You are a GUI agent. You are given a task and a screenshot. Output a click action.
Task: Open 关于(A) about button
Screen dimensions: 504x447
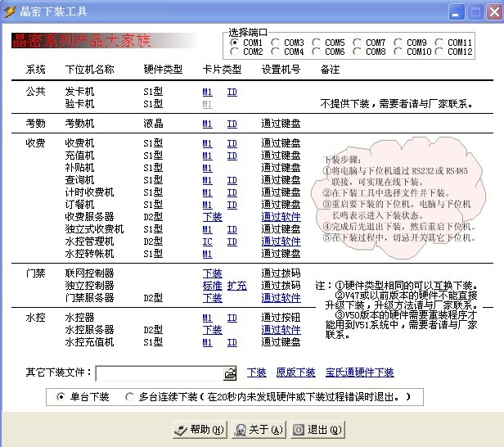259,430
